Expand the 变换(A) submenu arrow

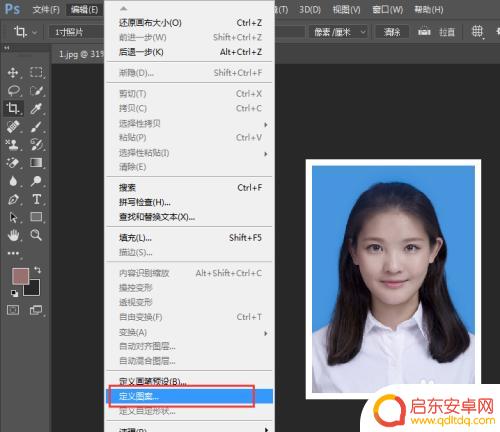(266, 333)
